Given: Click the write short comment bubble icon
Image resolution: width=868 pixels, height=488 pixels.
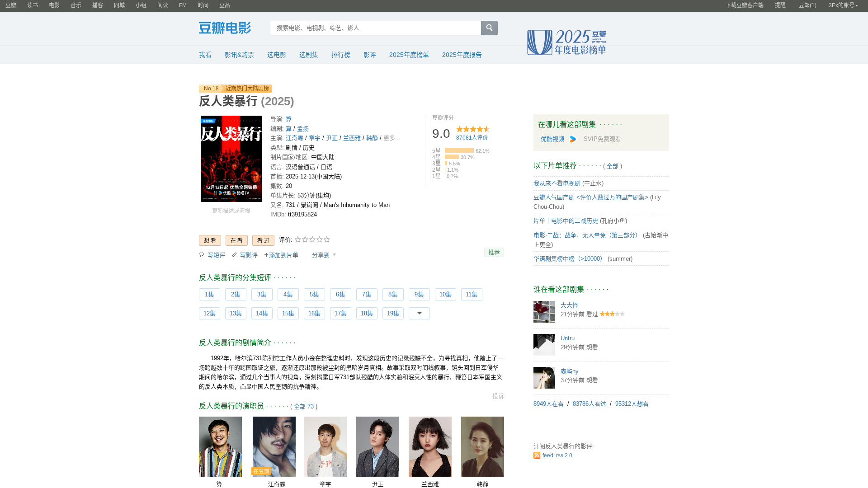Looking at the screenshot, I should point(202,255).
